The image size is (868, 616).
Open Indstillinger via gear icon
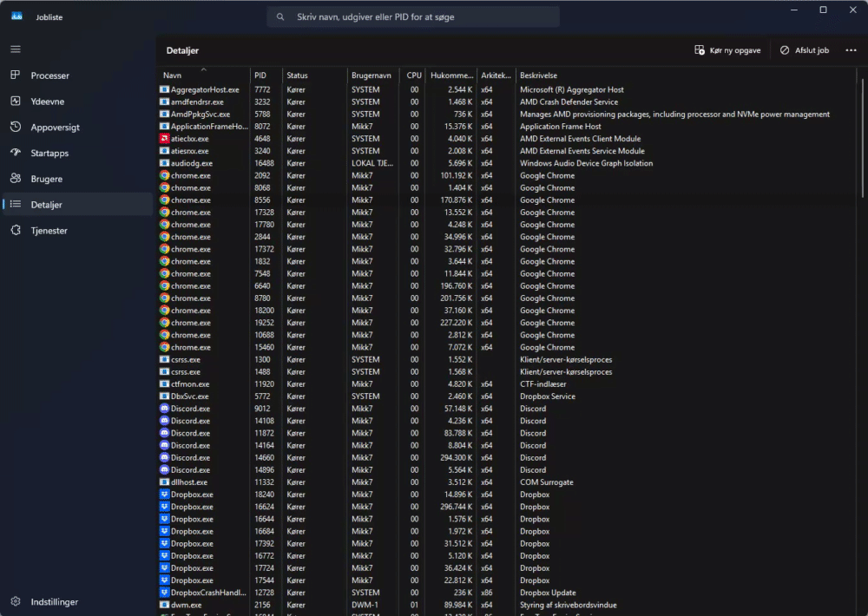click(x=16, y=601)
